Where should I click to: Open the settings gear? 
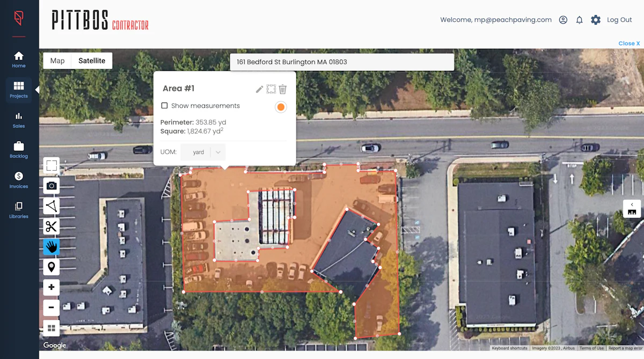pos(596,20)
